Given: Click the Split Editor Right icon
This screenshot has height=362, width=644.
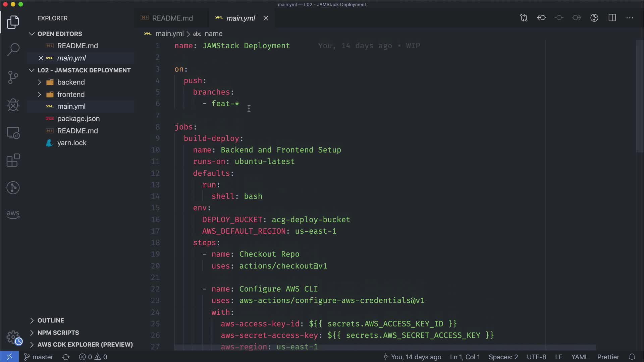Looking at the screenshot, I should point(612,18).
